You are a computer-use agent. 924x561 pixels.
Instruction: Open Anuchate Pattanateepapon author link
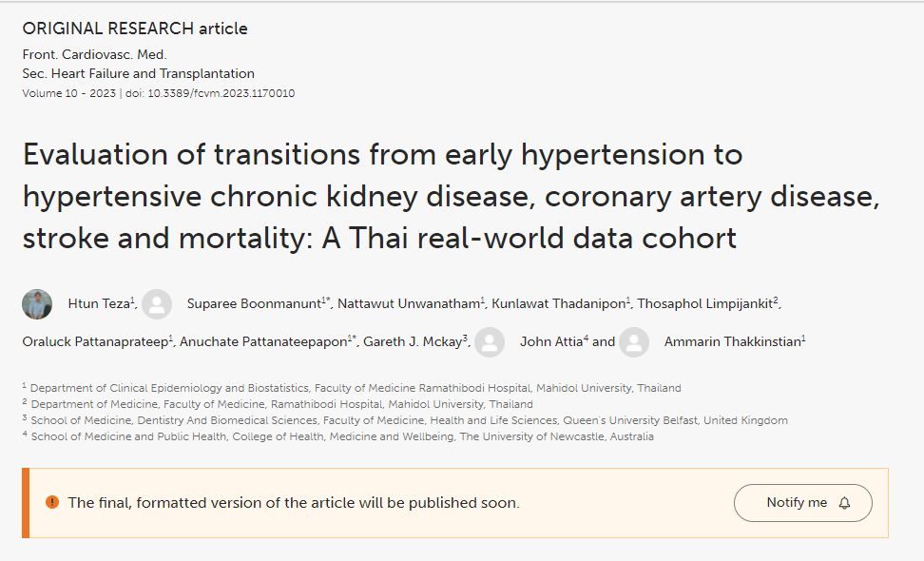263,342
